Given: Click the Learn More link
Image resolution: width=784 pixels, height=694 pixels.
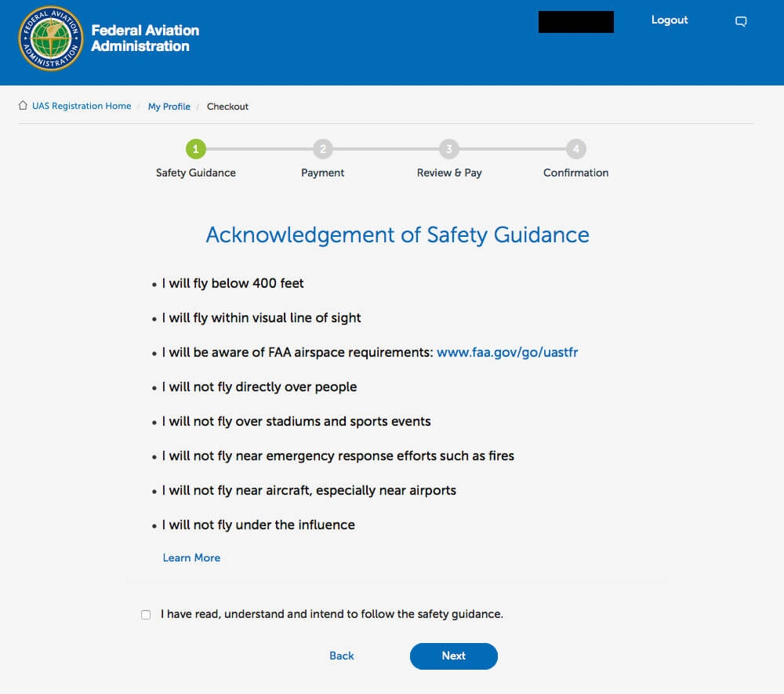Looking at the screenshot, I should click(x=191, y=558).
